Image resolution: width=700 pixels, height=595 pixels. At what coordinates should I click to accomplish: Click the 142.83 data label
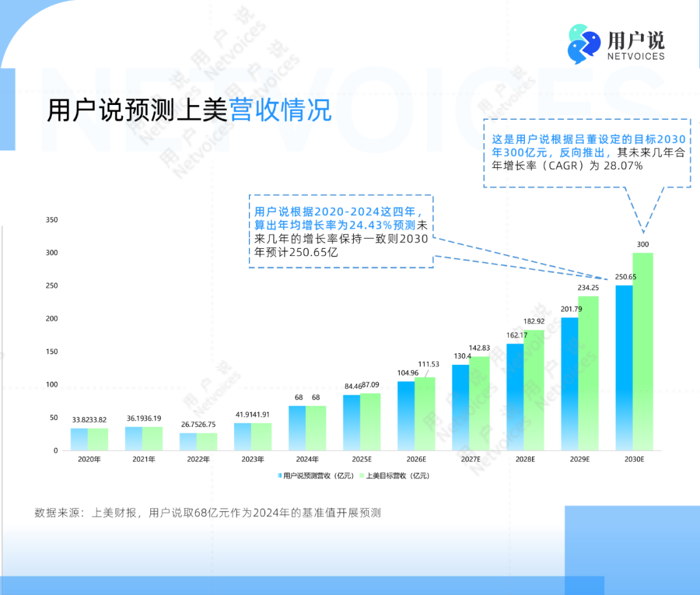[479, 348]
